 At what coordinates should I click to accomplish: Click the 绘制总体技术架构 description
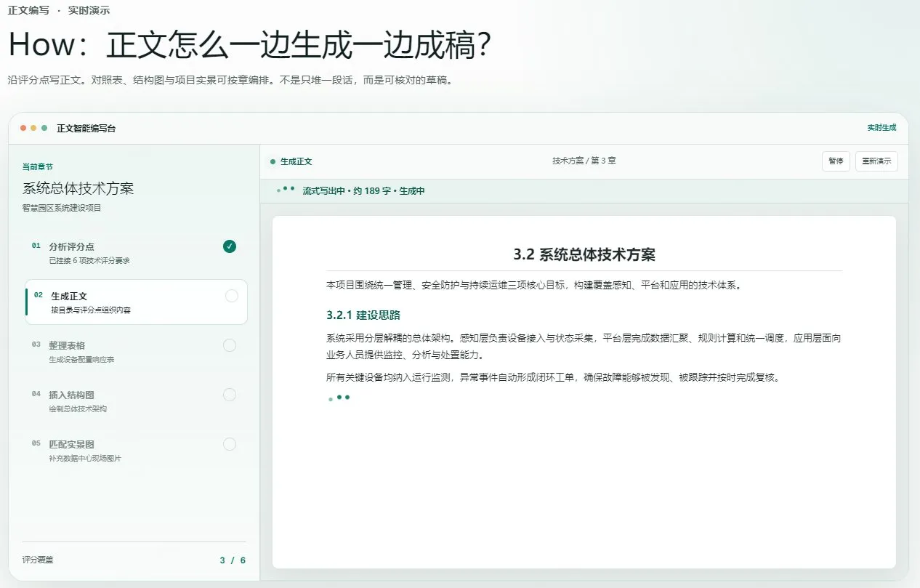coord(78,408)
